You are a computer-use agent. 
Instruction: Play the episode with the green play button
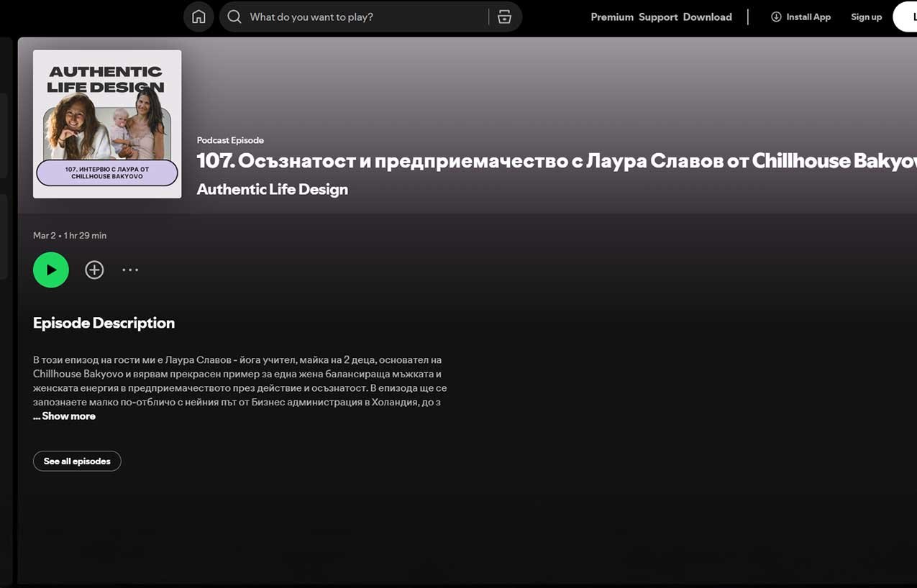point(51,269)
